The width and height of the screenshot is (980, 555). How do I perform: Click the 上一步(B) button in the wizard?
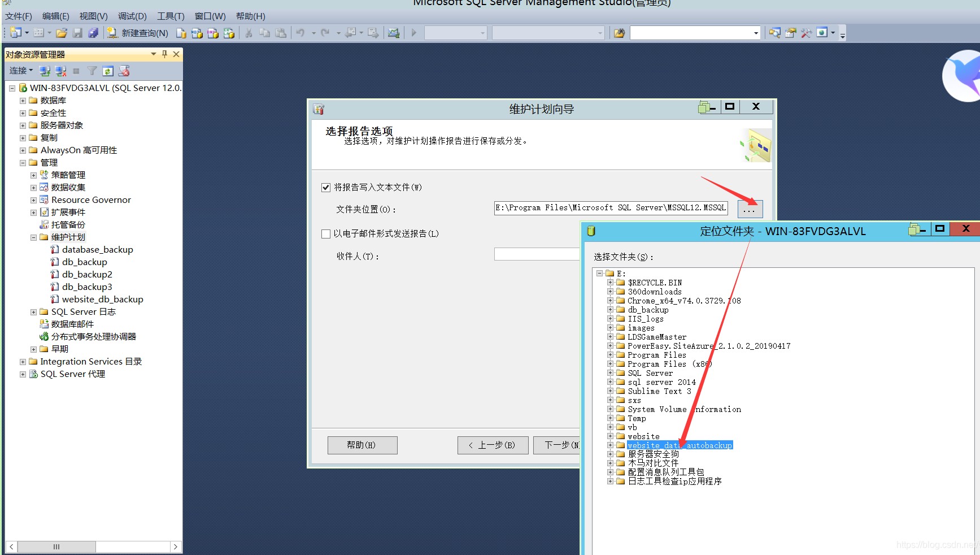coord(492,445)
